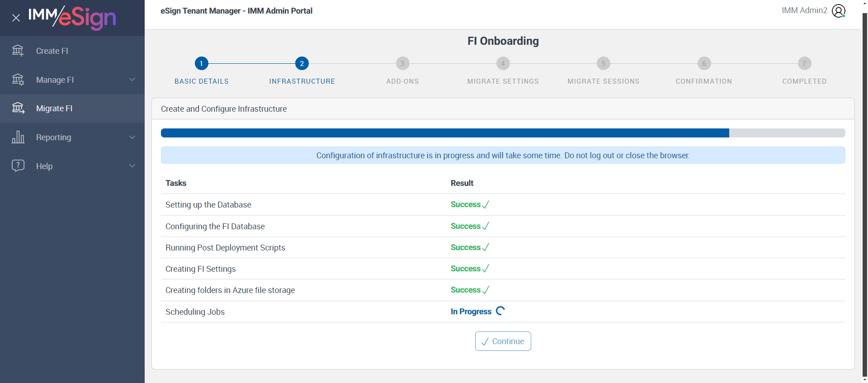Close the sidebar with the X icon
Screen dimensions: 868x383
click(16, 18)
